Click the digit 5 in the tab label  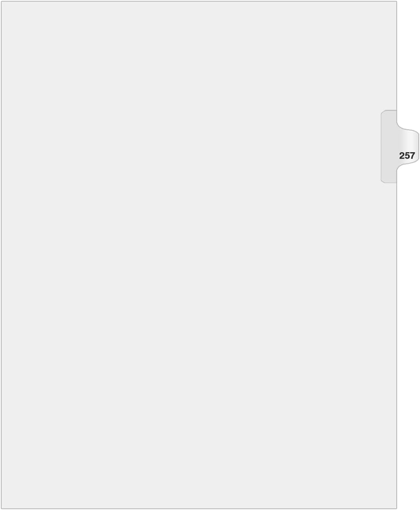click(407, 155)
